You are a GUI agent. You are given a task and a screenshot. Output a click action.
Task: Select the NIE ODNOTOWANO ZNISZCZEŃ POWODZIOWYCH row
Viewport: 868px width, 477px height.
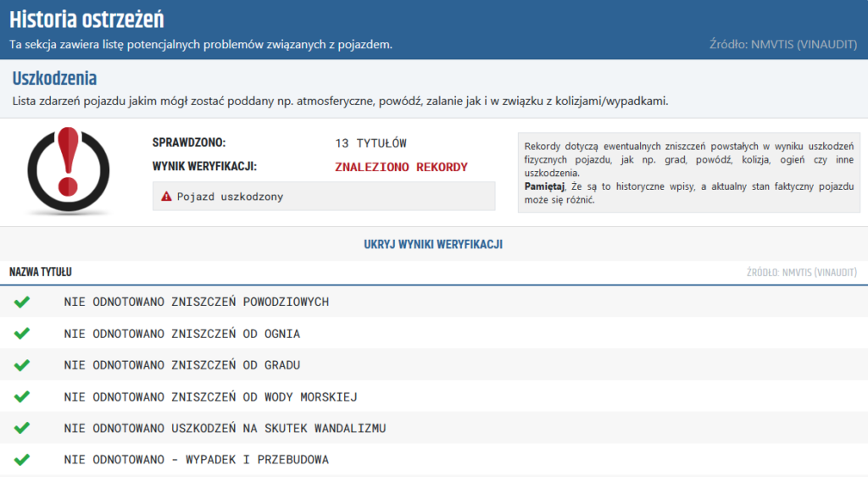click(x=196, y=302)
